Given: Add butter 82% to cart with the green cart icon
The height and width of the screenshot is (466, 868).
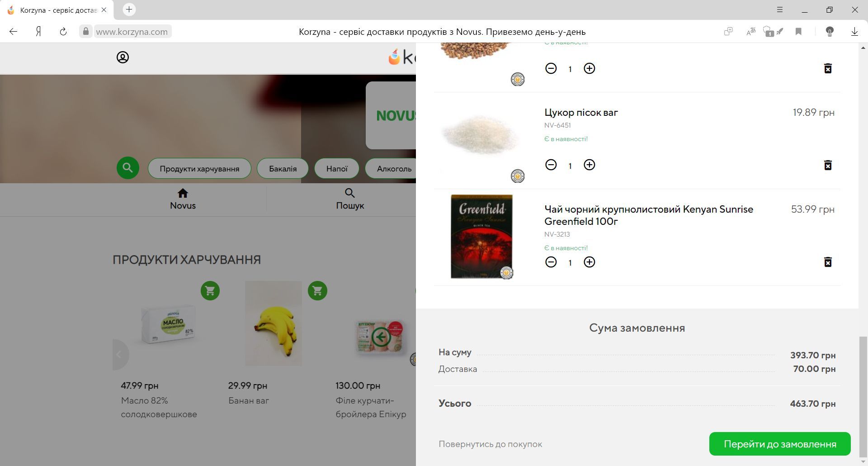Looking at the screenshot, I should point(210,291).
